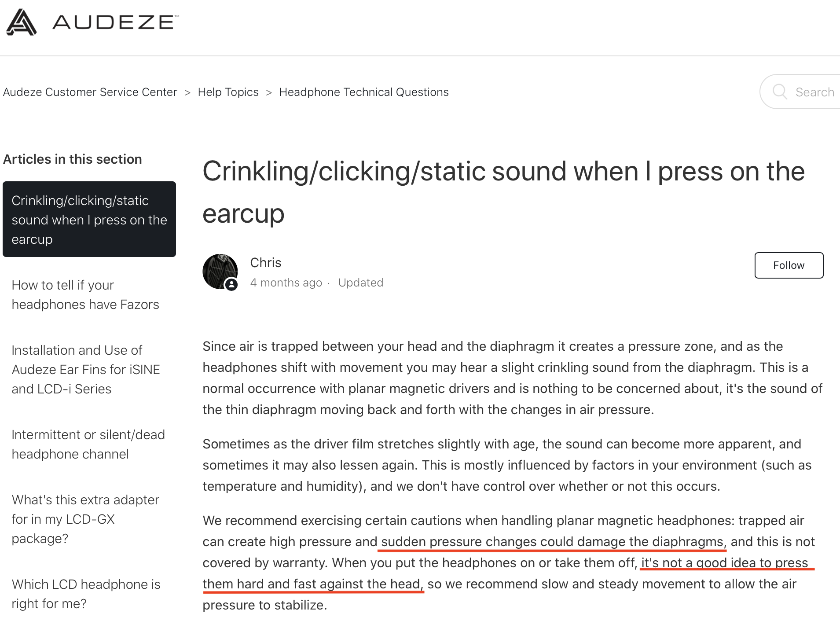Open the Help Topics breadcrumb
This screenshot has width=840, height=628.
coord(228,92)
